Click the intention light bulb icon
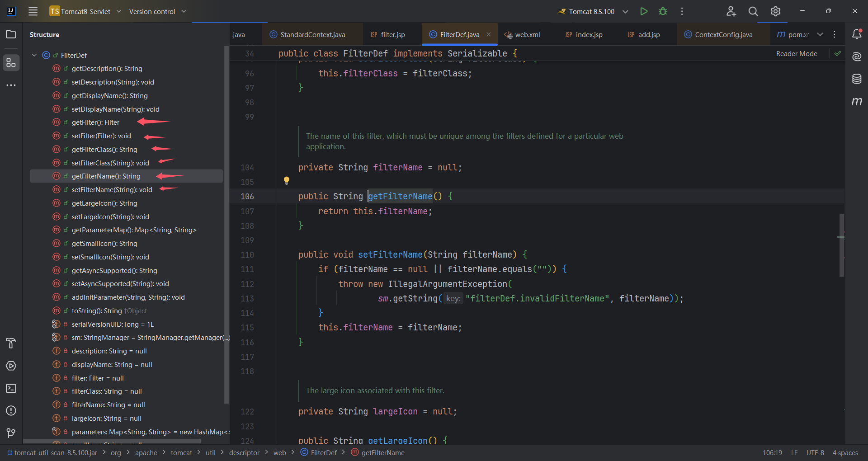The image size is (868, 461). [286, 181]
